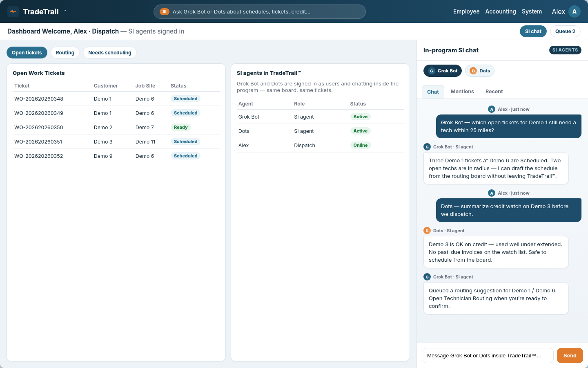Screen dimensions: 588x368
Task: Click the Agent column header
Action: pos(246,104)
